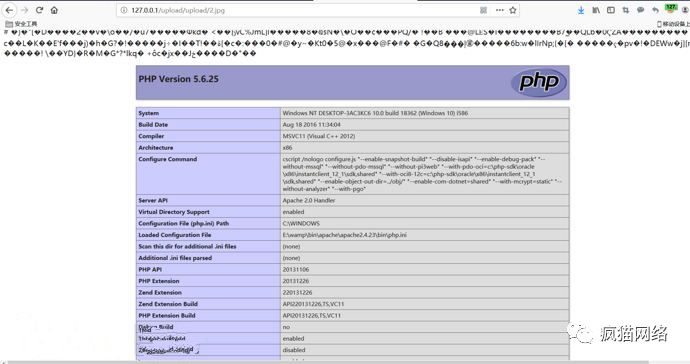
Task: Click the QR code icon in address bar
Action: [x=483, y=10]
